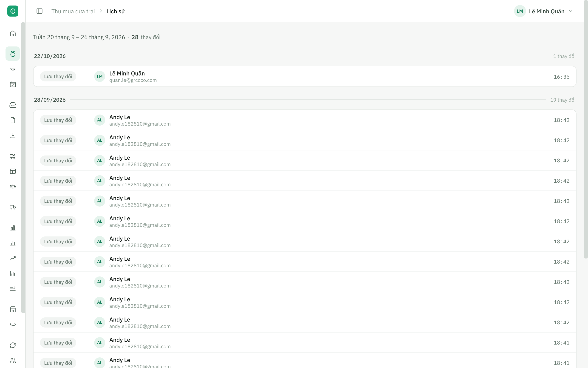The height and width of the screenshot is (368, 588).
Task: Click the quan.le@grcoco.com email text
Action: 133,80
